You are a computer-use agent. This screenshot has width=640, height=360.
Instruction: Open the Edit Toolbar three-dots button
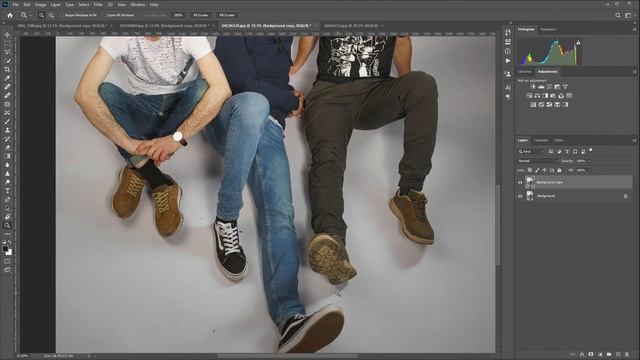(x=7, y=234)
